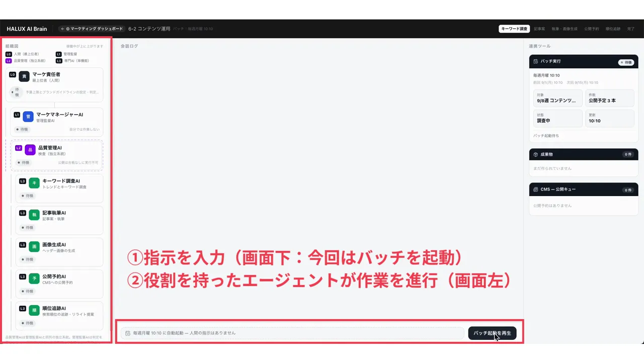Click the L0 badge on マーケ責任者 card
This screenshot has width=644, height=362.
pyautogui.click(x=13, y=74)
